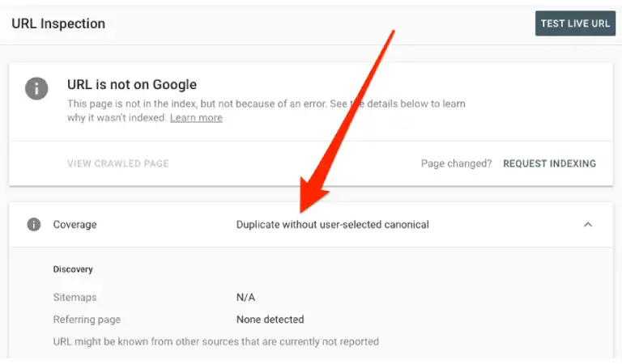Click the Duplicate without user-selected canonical status

[x=332, y=225]
